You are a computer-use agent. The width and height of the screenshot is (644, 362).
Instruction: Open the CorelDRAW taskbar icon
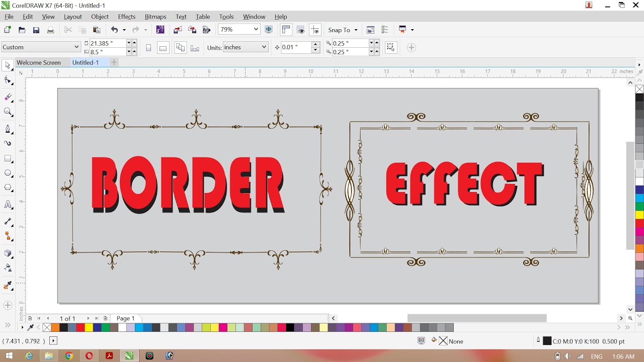click(129, 356)
